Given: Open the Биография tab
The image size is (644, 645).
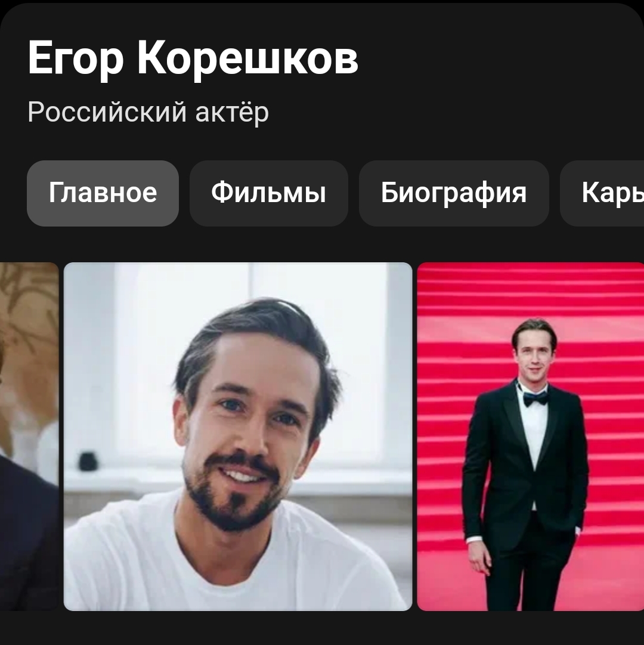Looking at the screenshot, I should 454,193.
